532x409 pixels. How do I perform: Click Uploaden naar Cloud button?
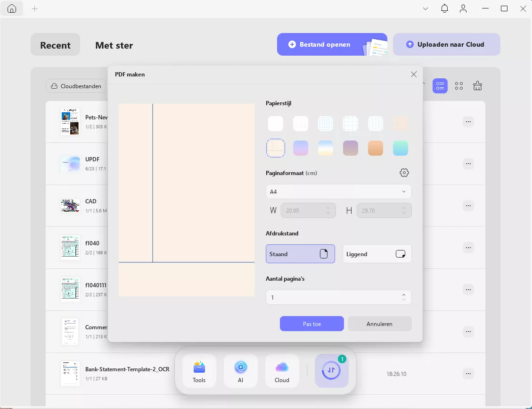click(447, 44)
